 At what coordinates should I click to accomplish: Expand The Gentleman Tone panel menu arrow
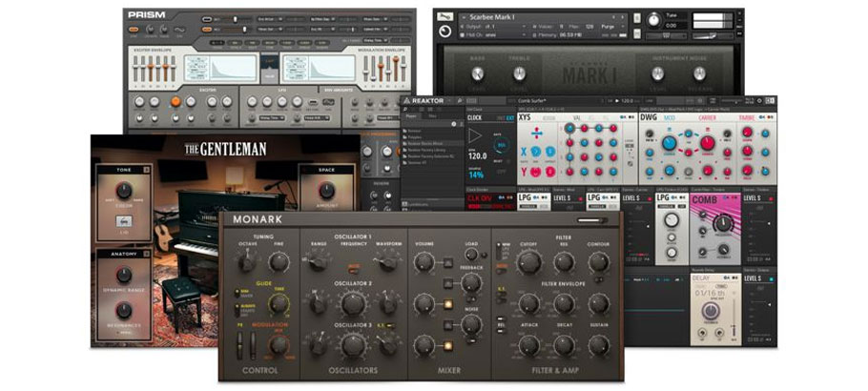tap(147, 170)
